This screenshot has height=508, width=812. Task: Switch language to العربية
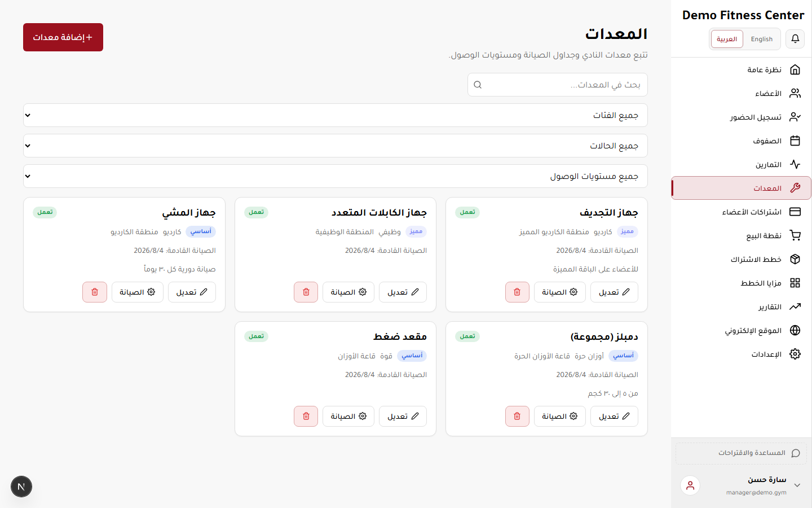[727, 39]
